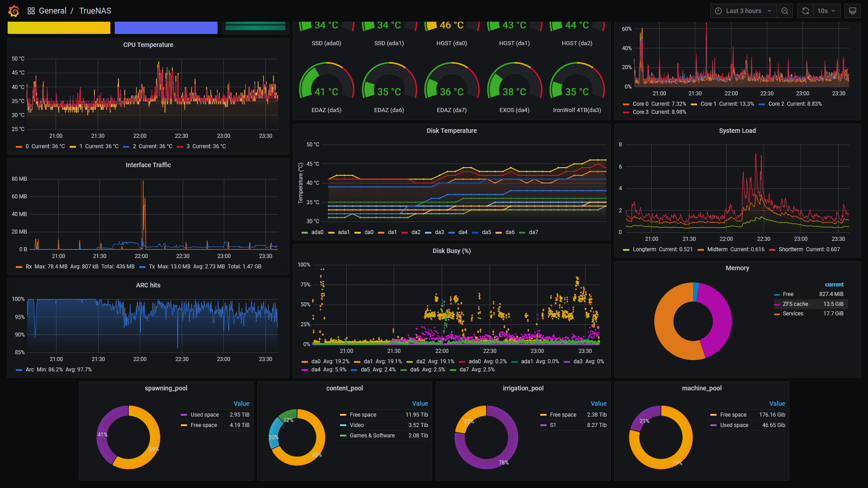The image size is (868, 488).
Task: Click the zoom out time range icon
Action: pyautogui.click(x=785, y=11)
